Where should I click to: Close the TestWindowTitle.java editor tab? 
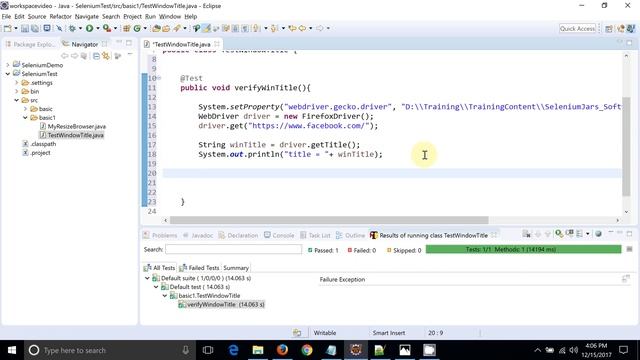pos(217,44)
